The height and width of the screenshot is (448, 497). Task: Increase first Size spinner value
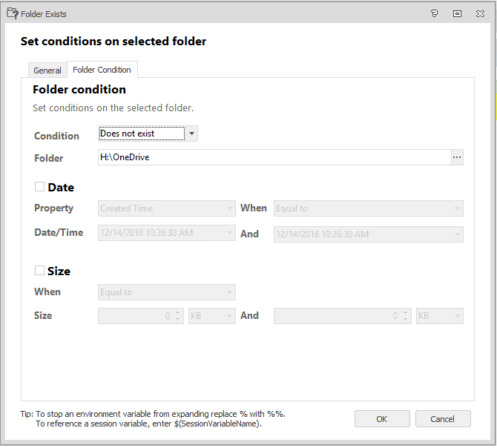coord(178,313)
